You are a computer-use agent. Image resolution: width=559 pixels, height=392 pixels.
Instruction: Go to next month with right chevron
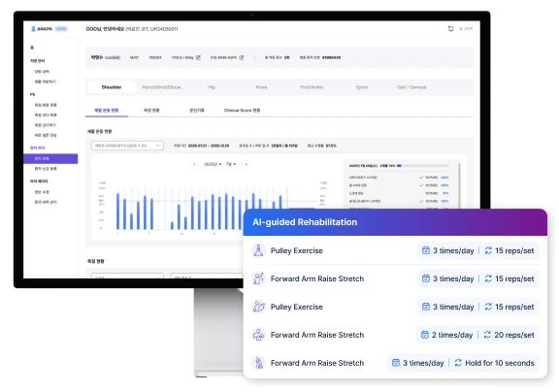(x=246, y=164)
